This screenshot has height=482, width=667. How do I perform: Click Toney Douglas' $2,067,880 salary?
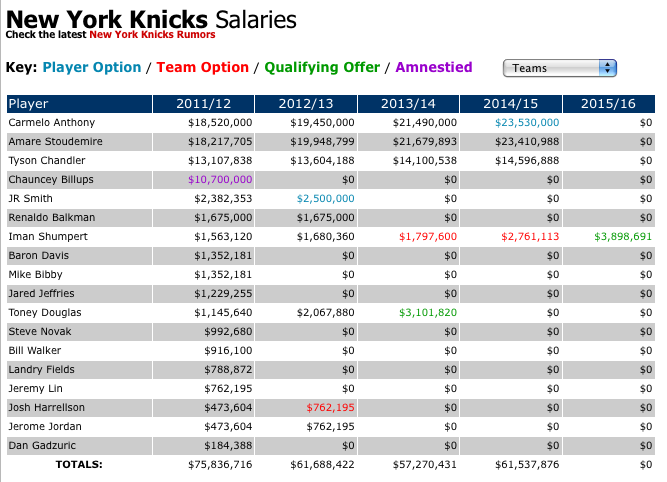[325, 313]
